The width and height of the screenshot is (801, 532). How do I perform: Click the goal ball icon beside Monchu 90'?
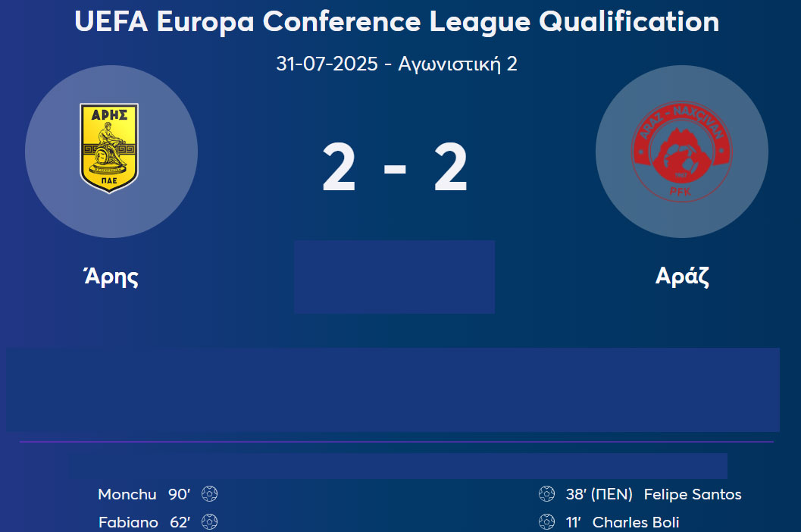pos(209,493)
